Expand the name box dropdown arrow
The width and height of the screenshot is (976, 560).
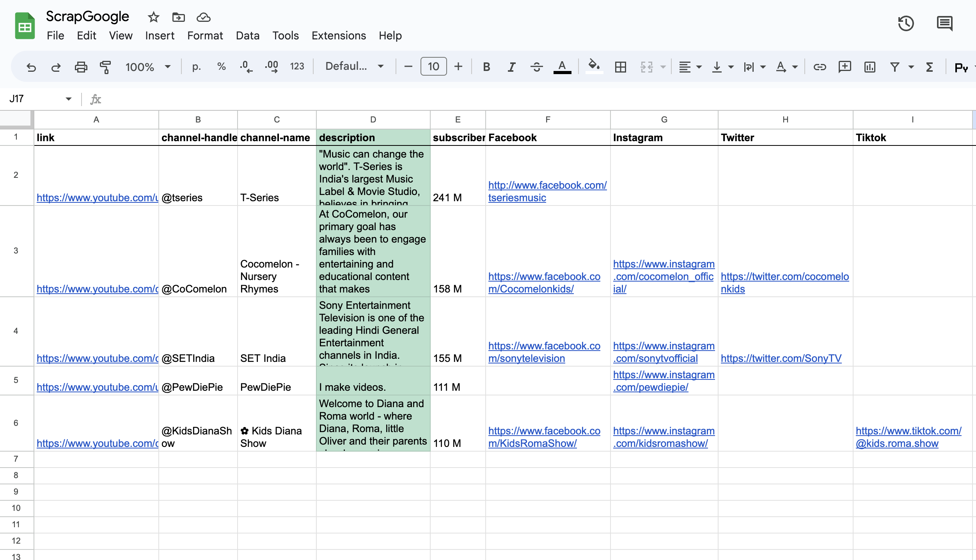(69, 99)
